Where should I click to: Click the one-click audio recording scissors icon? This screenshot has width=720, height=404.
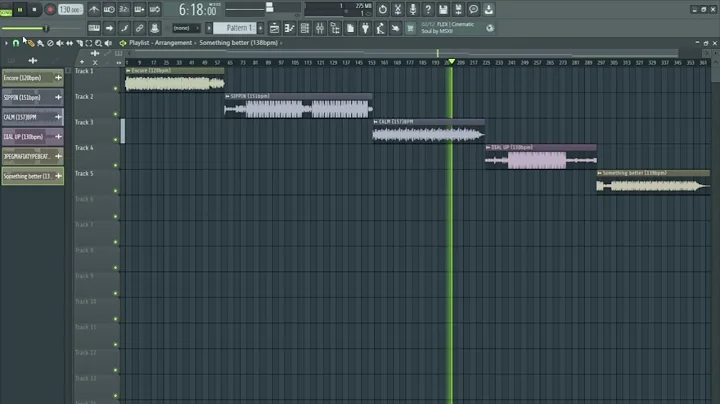[x=398, y=9]
